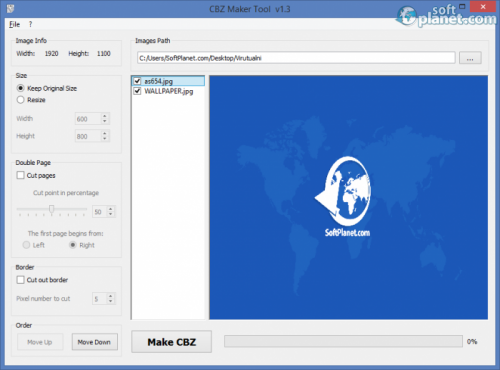500x370 pixels.
Task: Open the browse folder button
Action: click(x=470, y=58)
